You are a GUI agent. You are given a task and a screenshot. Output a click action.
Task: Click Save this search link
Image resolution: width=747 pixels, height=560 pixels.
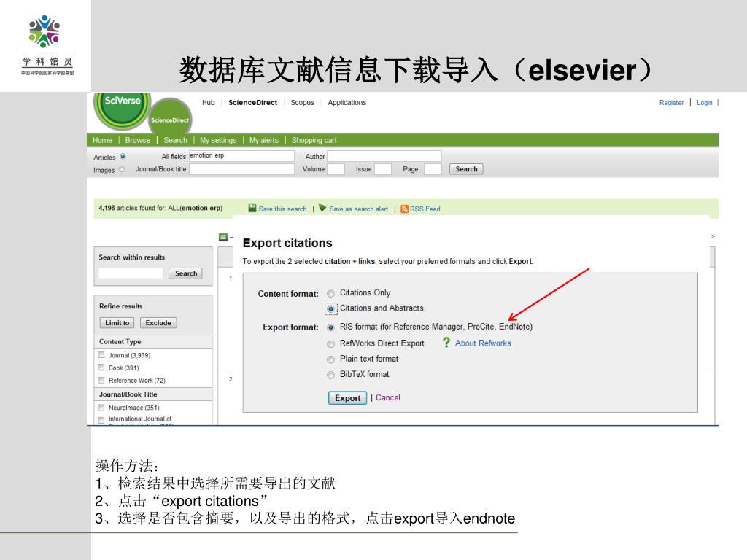(x=282, y=209)
